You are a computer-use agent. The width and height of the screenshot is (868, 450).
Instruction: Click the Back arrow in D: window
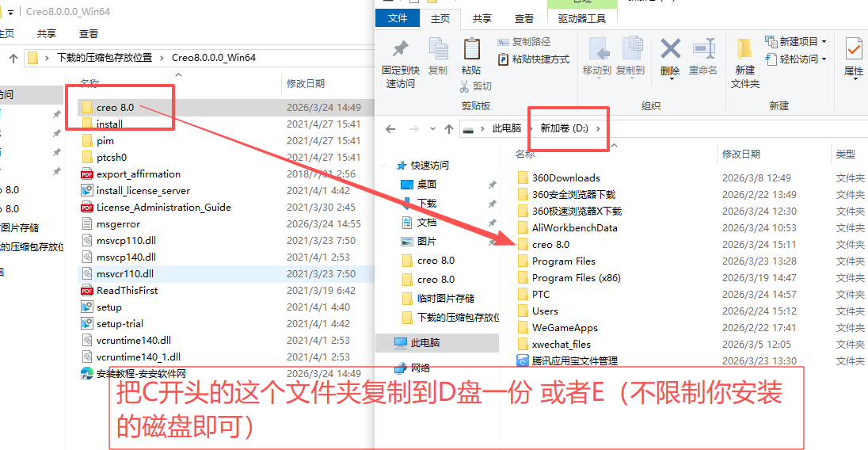[390, 129]
